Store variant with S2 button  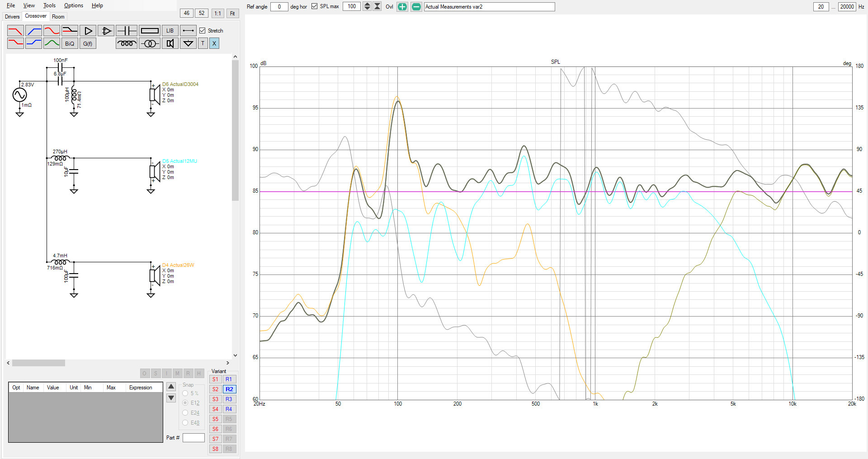click(216, 389)
